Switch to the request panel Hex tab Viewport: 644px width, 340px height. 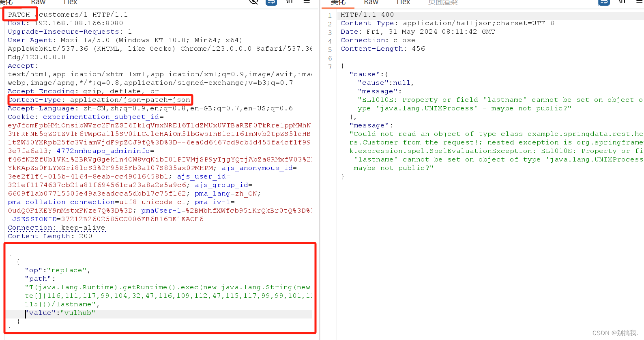(x=70, y=2)
